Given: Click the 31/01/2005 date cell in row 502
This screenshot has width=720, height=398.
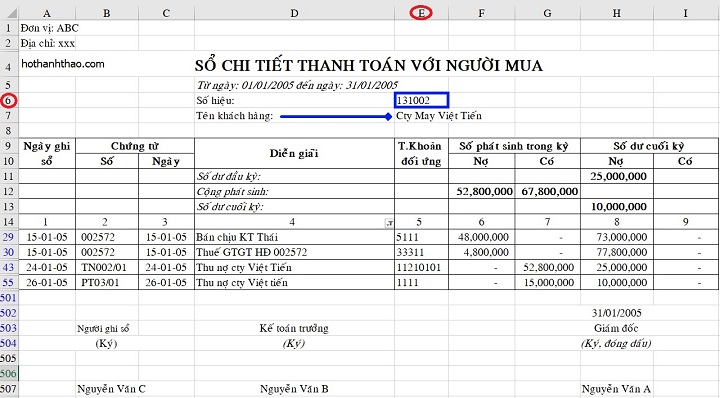Looking at the screenshot, I should tap(617, 313).
